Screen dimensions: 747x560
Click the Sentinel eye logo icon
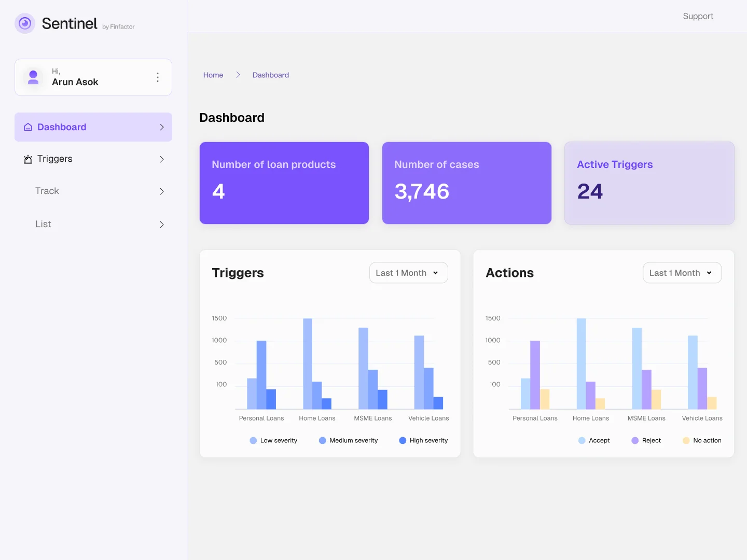pyautogui.click(x=25, y=23)
